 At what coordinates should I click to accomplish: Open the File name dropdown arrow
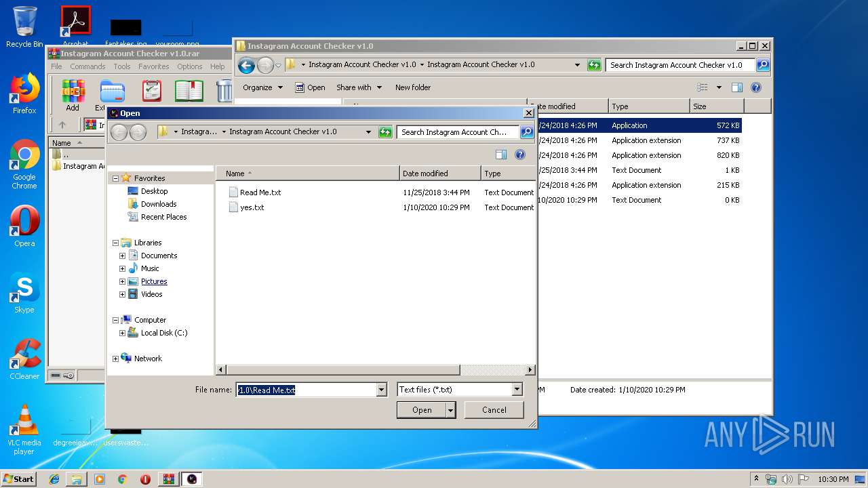[x=381, y=390]
